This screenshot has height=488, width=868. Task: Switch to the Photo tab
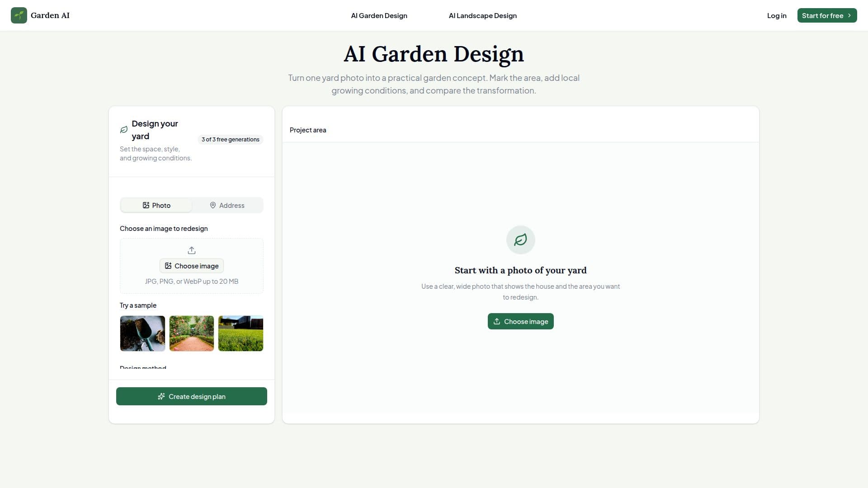[156, 205]
